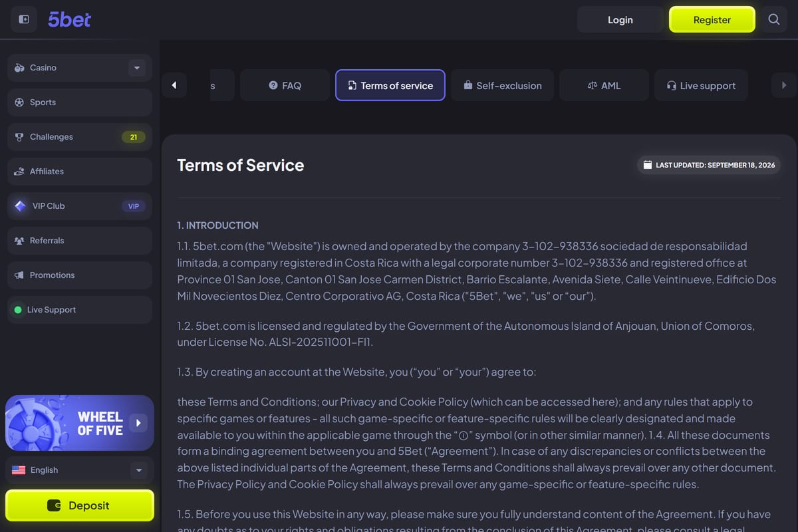Click the 21 badge on Challenges
This screenshot has width=798, height=532.
click(134, 137)
